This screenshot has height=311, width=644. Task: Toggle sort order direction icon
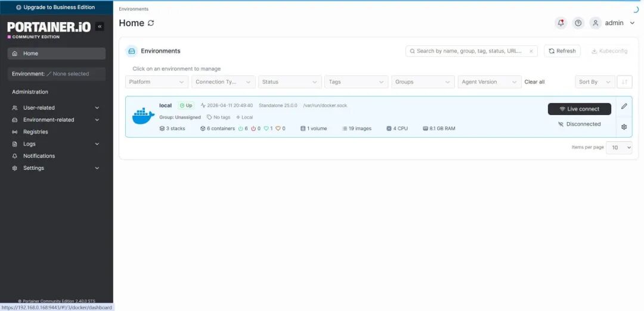625,82
